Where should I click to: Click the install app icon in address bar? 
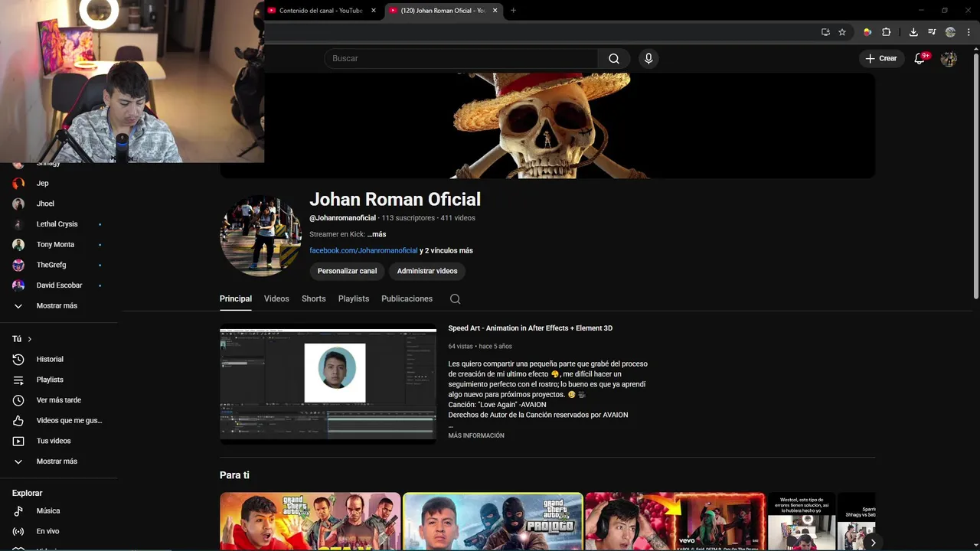825,32
